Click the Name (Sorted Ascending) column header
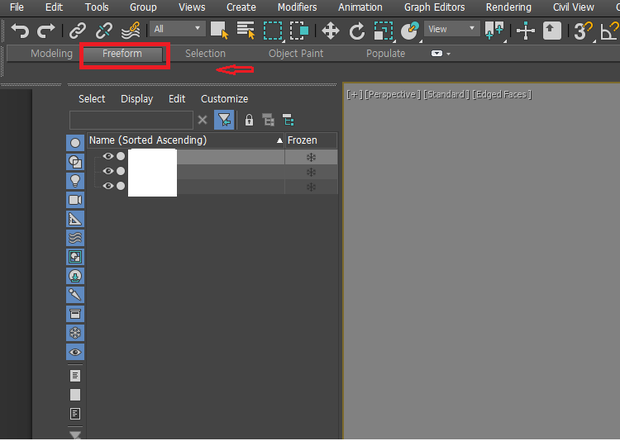The width and height of the screenshot is (620, 441). 148,141
